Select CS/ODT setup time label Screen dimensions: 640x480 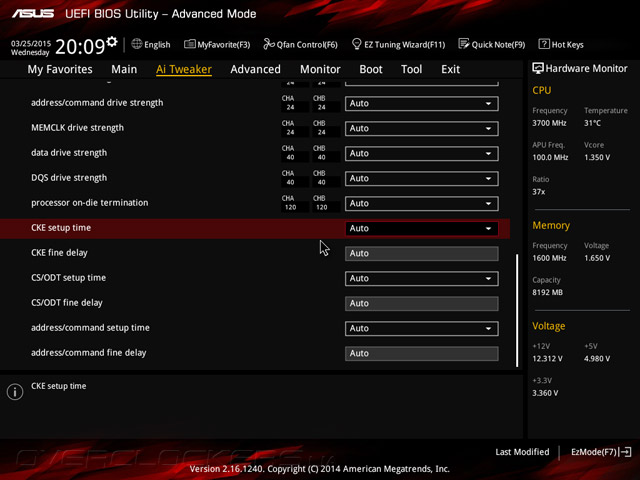(x=68, y=278)
